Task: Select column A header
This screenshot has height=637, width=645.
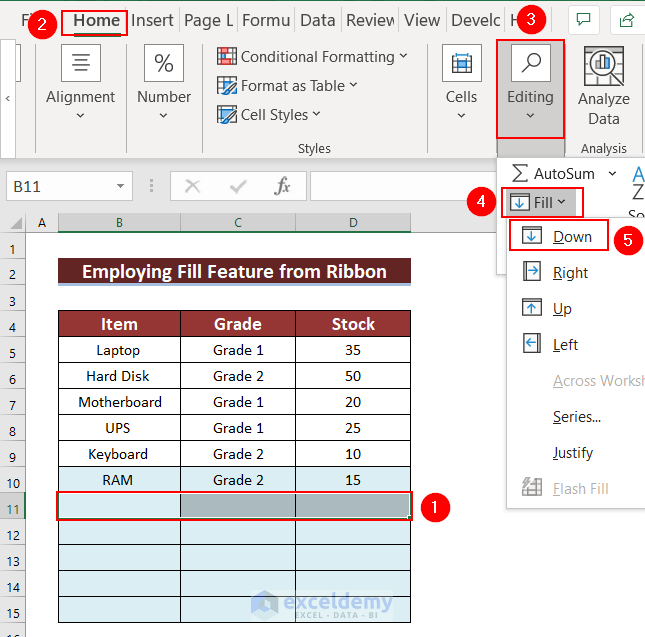Action: click(42, 223)
